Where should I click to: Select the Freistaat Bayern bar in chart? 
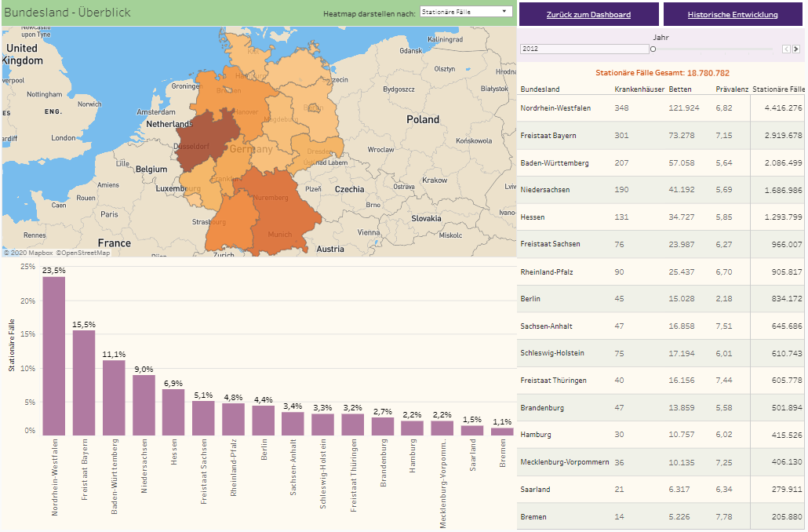[84, 382]
